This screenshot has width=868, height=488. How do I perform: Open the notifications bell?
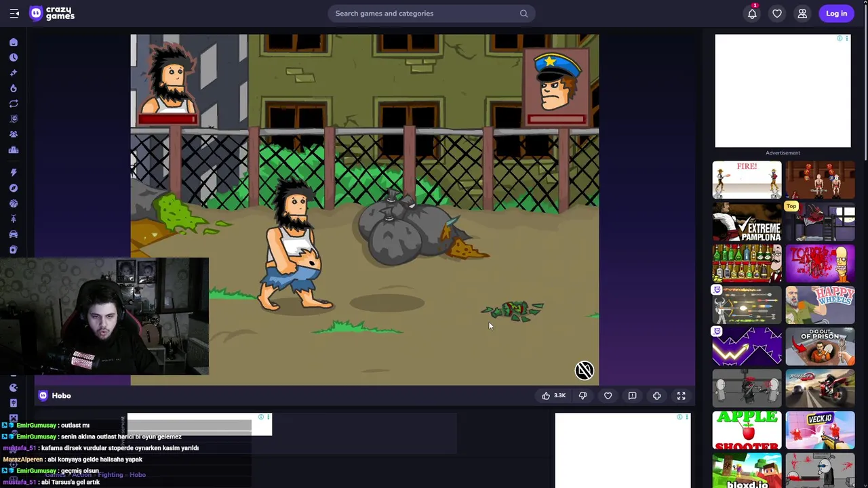point(752,14)
